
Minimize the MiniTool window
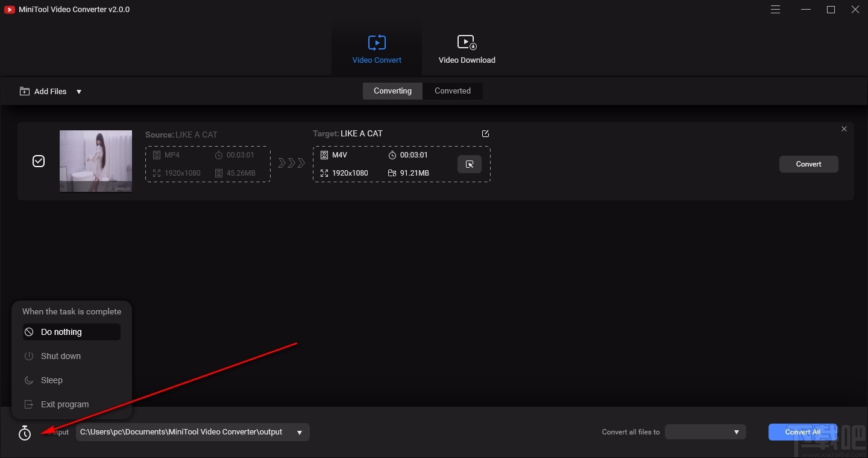tap(805, 10)
